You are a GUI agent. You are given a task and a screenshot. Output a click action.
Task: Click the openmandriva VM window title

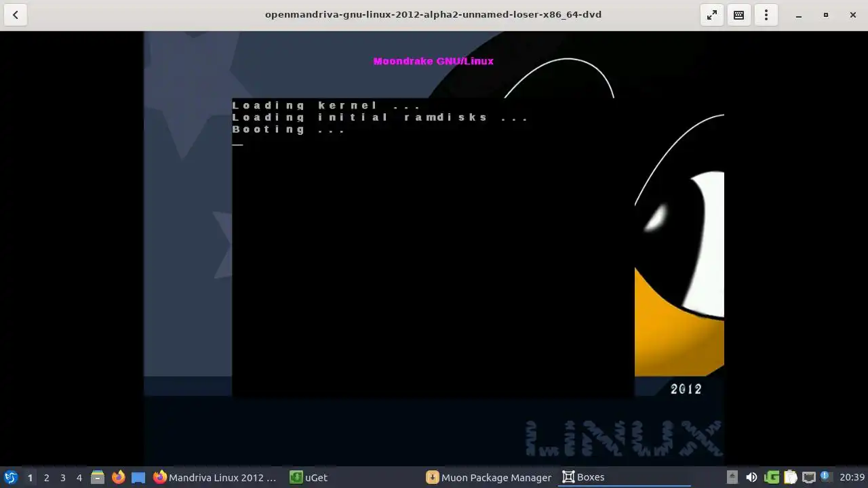433,14
